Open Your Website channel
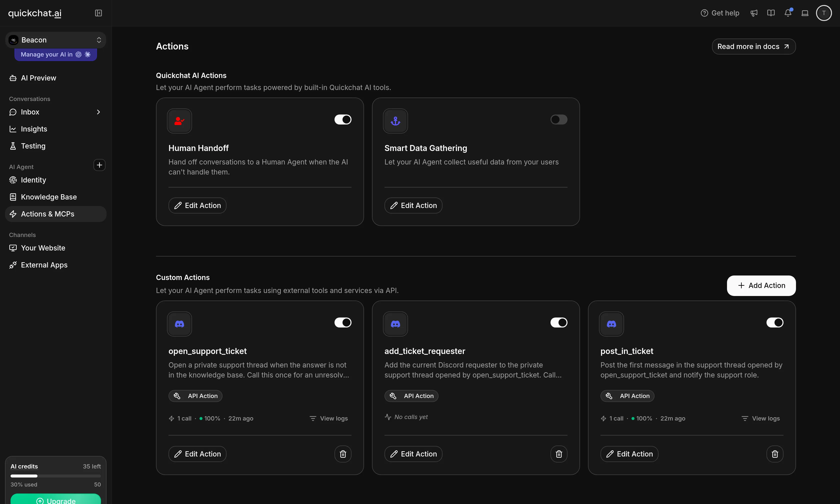The image size is (840, 504). (56, 248)
